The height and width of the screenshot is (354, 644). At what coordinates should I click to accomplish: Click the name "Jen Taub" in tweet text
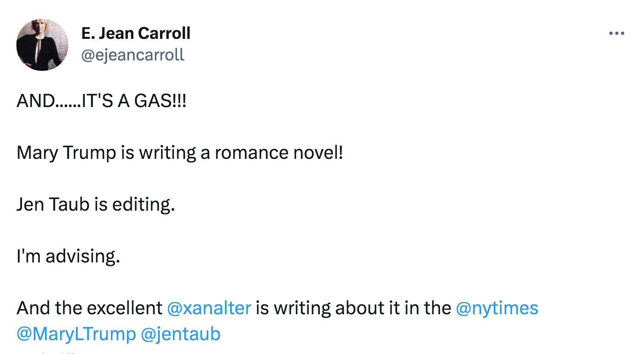coord(53,204)
